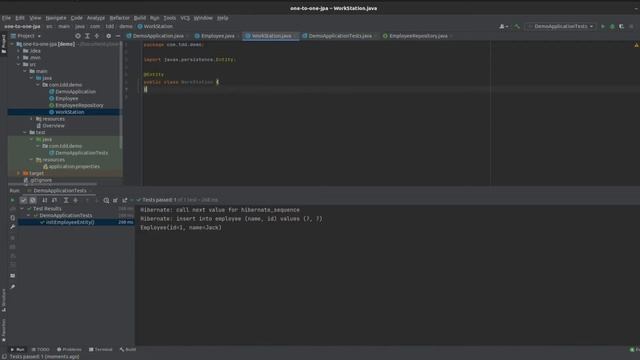Open the Build menu
This screenshot has width=640, height=360.
point(140,18)
